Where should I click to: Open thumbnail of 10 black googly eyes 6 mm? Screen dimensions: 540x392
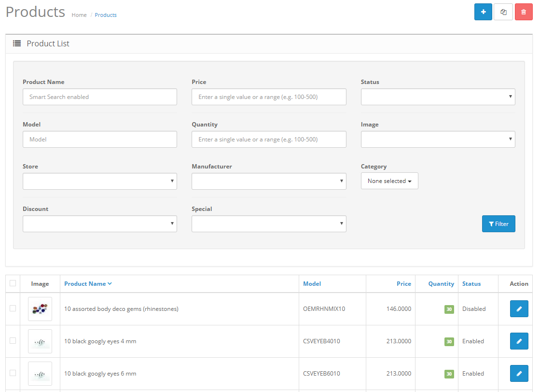[40, 374]
